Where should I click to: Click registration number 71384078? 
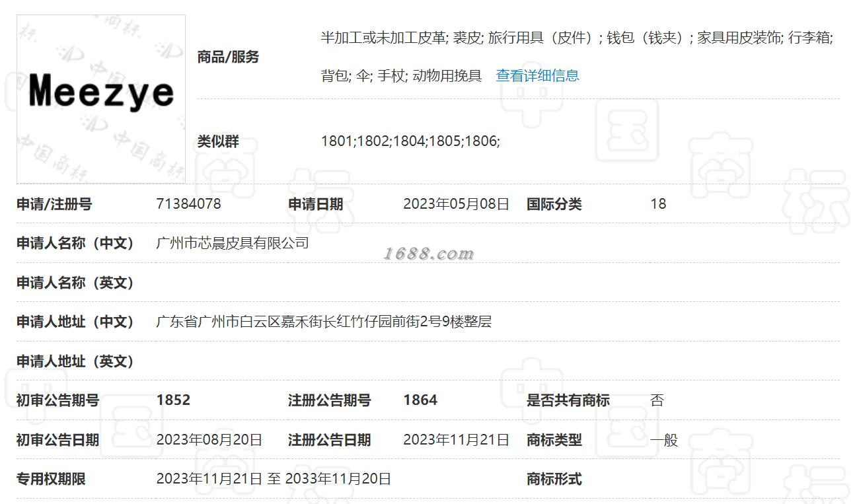tap(188, 204)
